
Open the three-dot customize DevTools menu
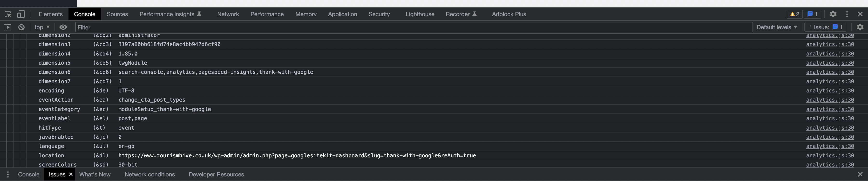tap(847, 14)
